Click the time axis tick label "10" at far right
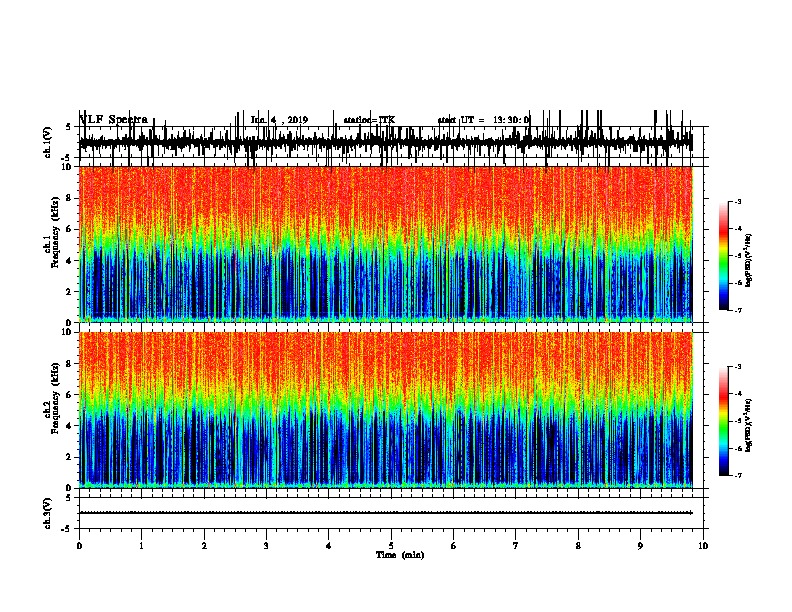This screenshot has height=612, width=792. (703, 546)
